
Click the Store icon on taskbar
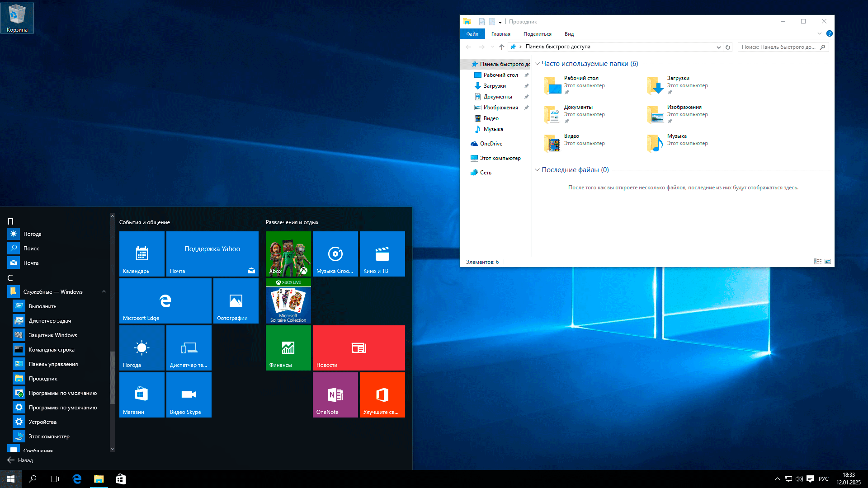(x=121, y=479)
